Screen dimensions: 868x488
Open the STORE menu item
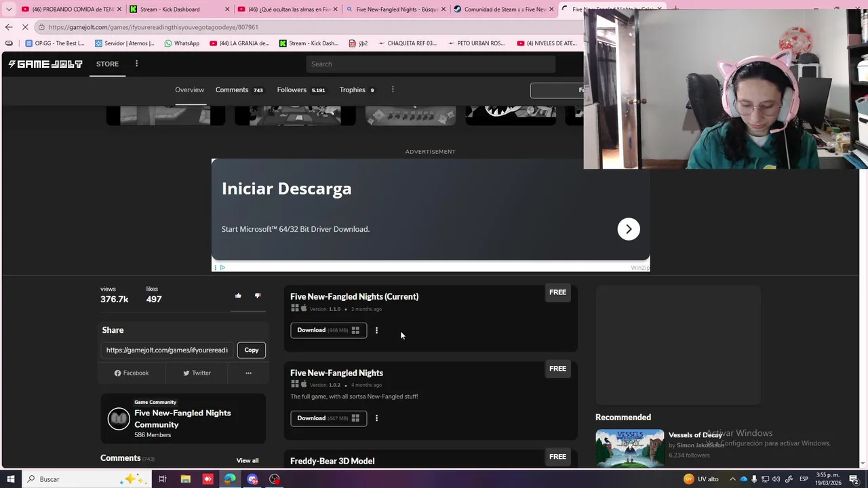[x=107, y=64]
